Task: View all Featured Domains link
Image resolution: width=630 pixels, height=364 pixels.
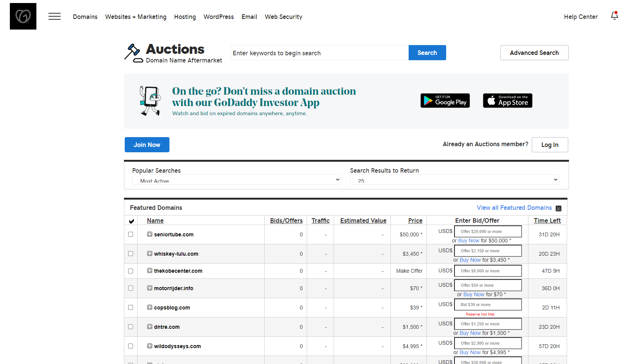Action: [514, 208]
